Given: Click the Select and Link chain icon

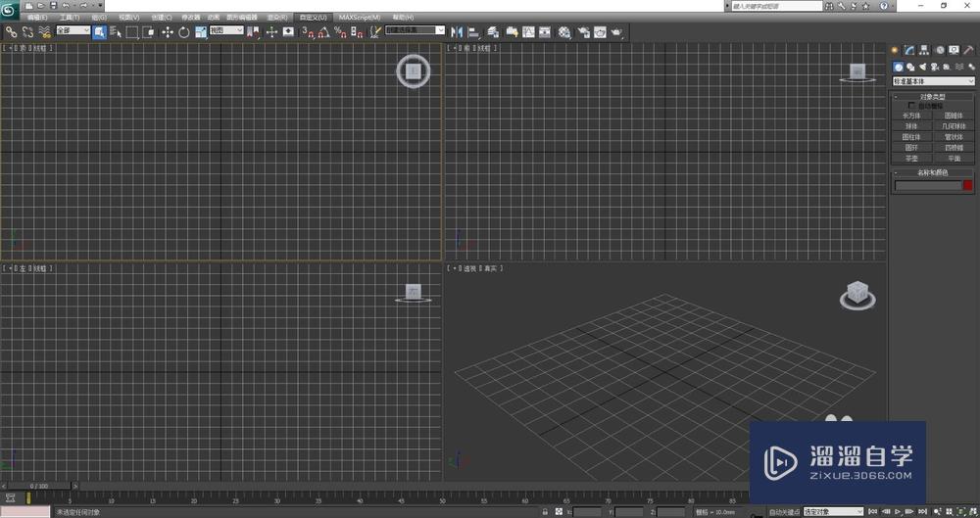Looking at the screenshot, I should [x=11, y=31].
